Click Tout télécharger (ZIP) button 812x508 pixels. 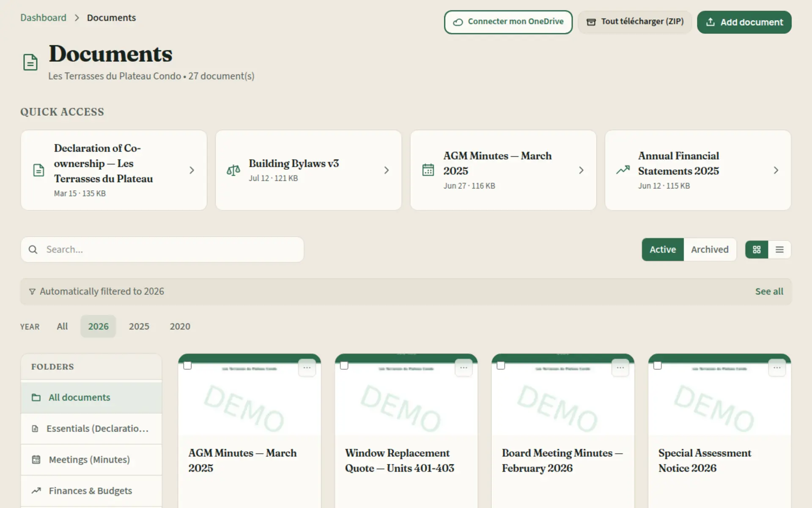pos(635,22)
